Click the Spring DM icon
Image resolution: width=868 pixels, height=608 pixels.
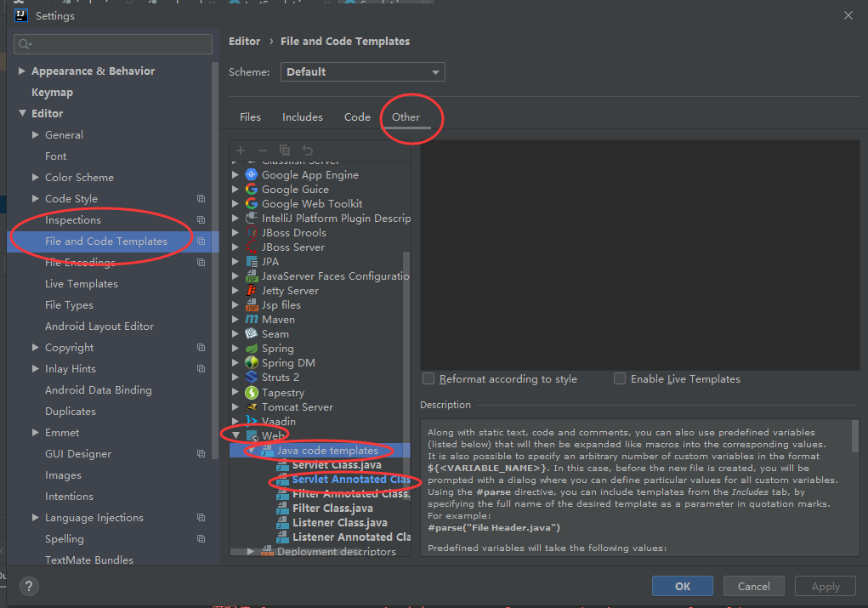coord(252,363)
